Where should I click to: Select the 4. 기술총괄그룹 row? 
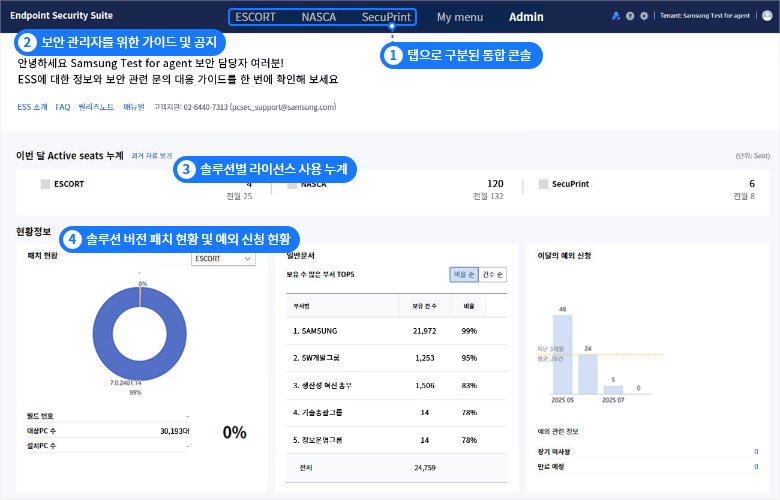[396, 412]
